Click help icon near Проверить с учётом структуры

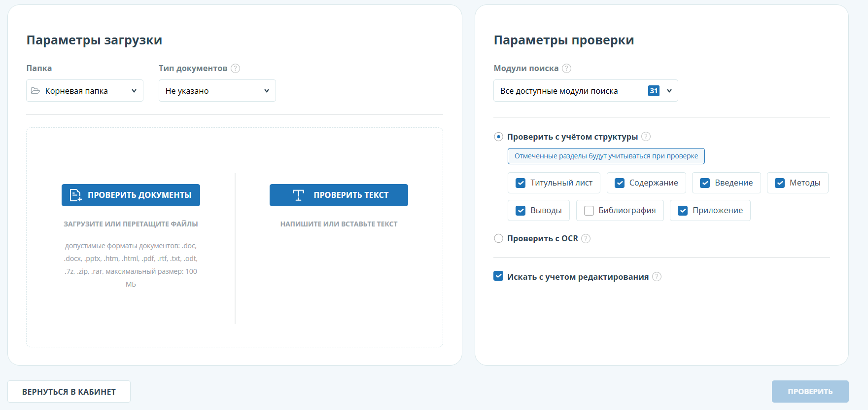646,137
